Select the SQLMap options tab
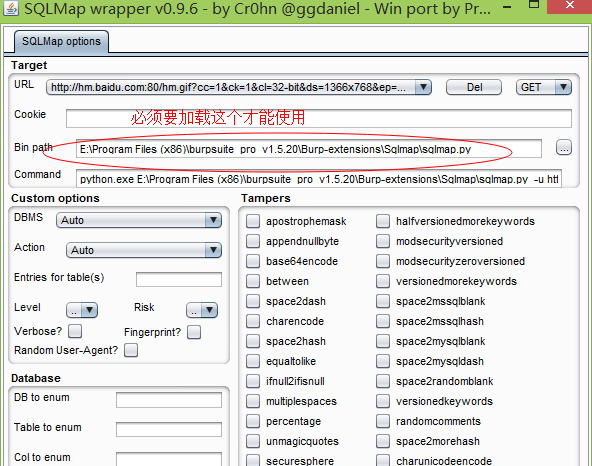This screenshot has height=466, width=592. point(62,41)
